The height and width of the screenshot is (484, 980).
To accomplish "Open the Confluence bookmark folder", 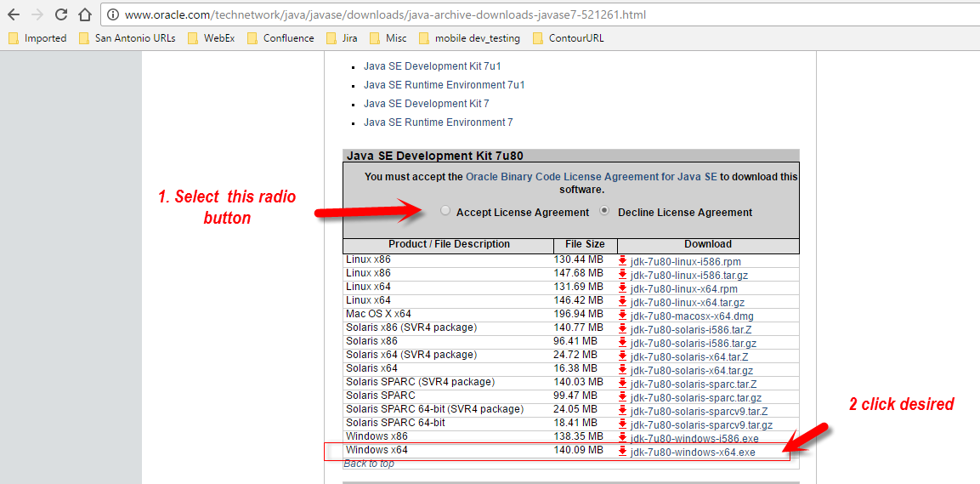I will (280, 38).
